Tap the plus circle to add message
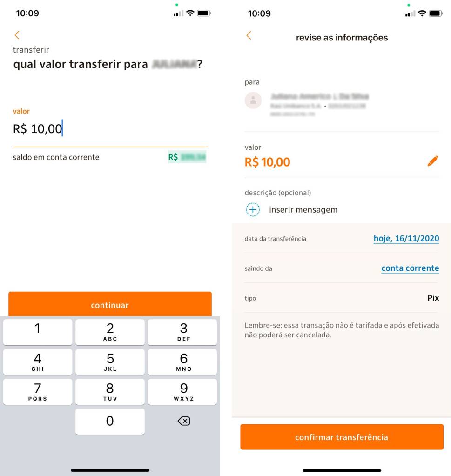The width and height of the screenshot is (451, 476). click(253, 210)
